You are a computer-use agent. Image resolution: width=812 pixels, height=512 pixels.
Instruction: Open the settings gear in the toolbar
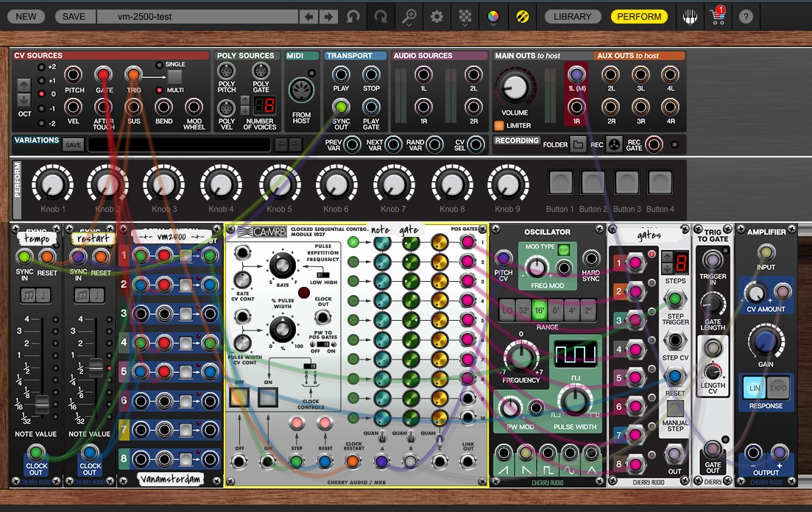(x=437, y=17)
